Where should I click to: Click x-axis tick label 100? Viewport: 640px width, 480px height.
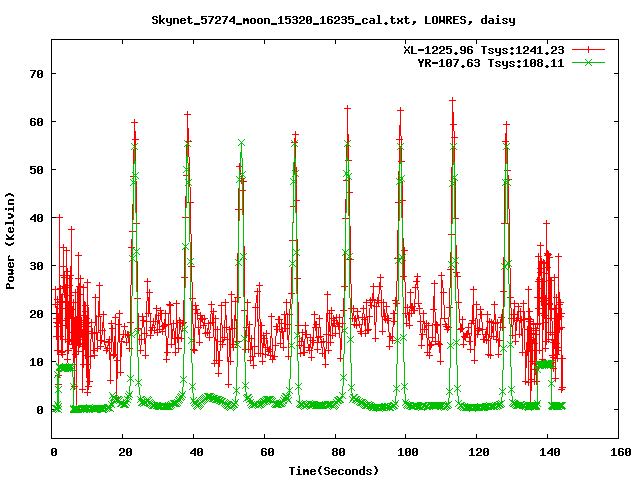coord(408,452)
